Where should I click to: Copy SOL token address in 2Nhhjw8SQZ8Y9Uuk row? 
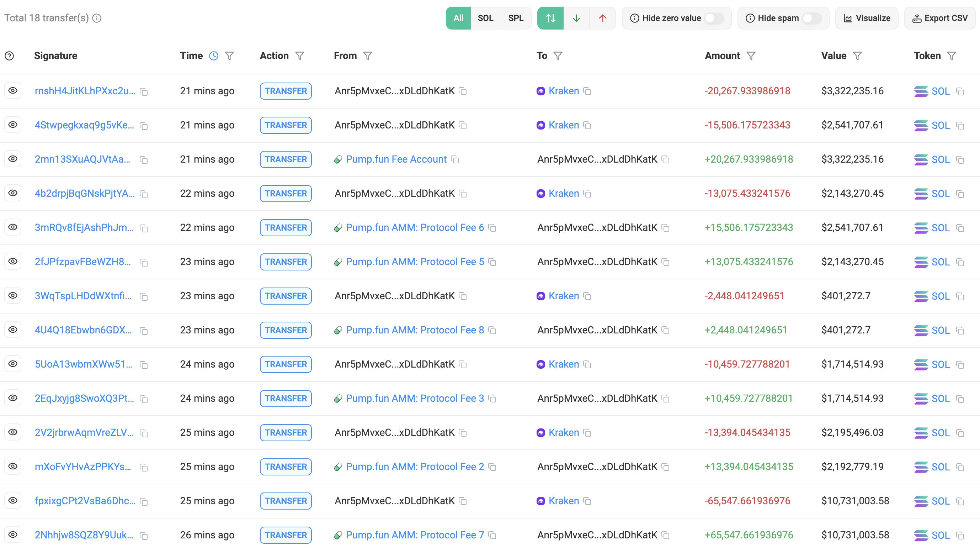pyautogui.click(x=960, y=535)
